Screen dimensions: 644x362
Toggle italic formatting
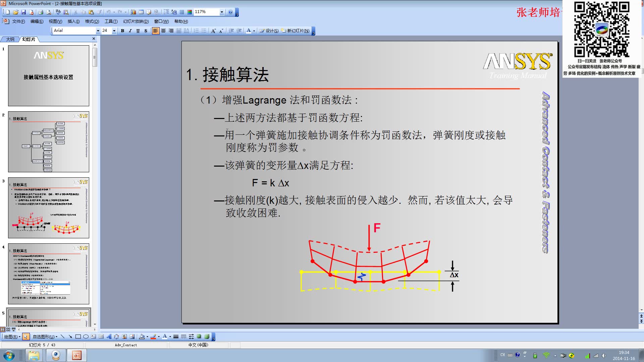tap(130, 31)
